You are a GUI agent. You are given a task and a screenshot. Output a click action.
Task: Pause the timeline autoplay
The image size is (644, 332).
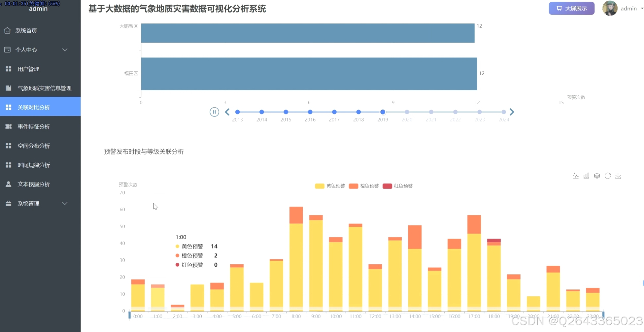point(214,112)
